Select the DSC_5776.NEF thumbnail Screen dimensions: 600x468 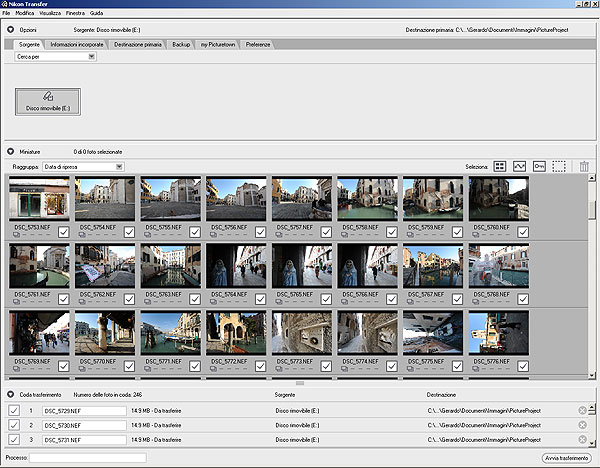[499, 333]
